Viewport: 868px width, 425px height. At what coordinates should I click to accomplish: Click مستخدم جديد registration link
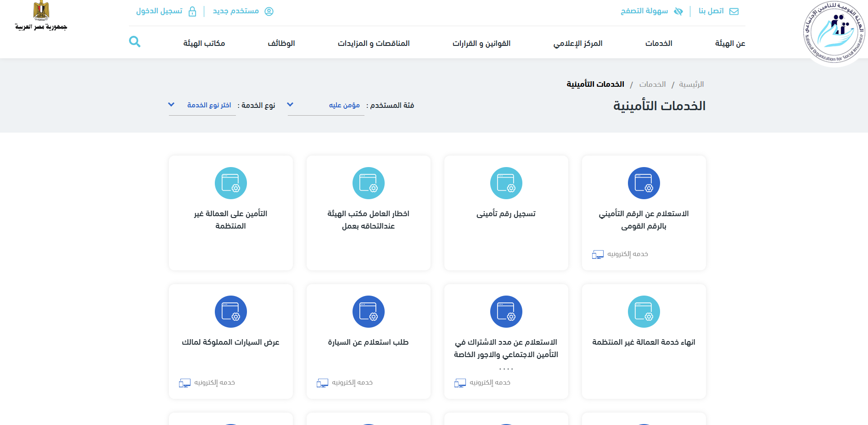point(243,11)
